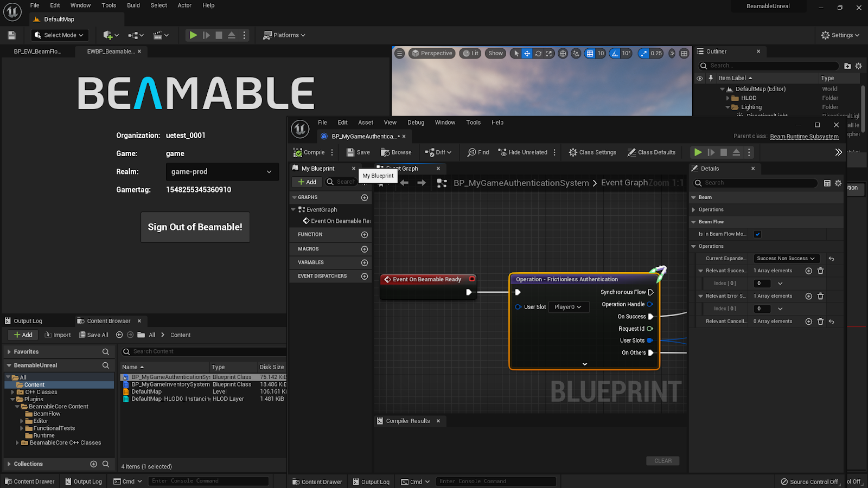Navigate forward in the graph editor
The width and height of the screenshot is (868, 488).
pyautogui.click(x=422, y=183)
